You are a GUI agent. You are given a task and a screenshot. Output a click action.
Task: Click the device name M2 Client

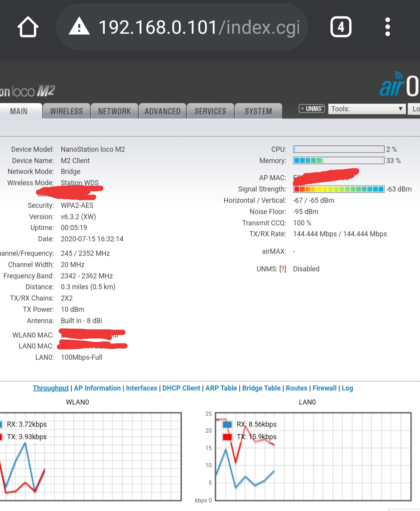[75, 160]
